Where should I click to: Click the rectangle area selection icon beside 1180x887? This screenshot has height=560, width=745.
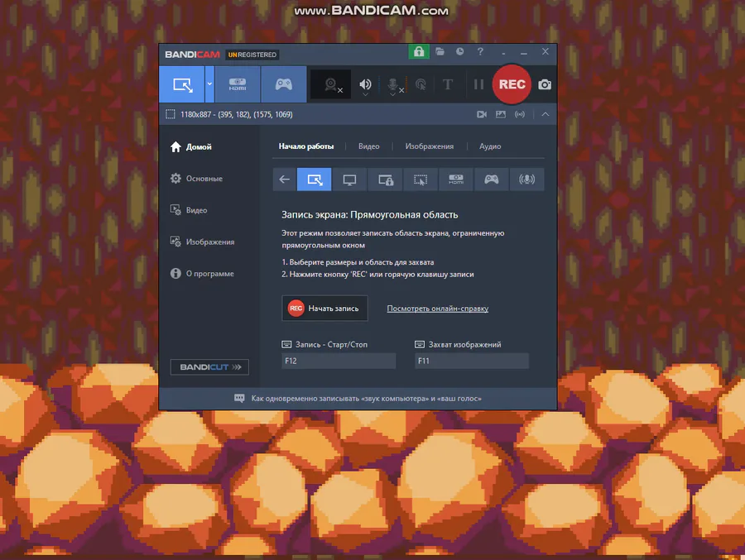[170, 114]
